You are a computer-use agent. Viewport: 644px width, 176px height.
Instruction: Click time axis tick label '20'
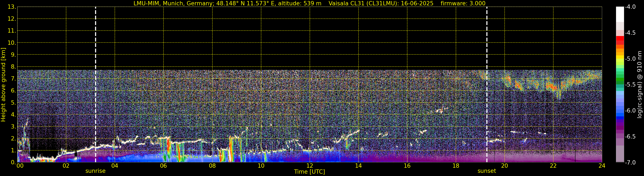pyautogui.click(x=505, y=166)
